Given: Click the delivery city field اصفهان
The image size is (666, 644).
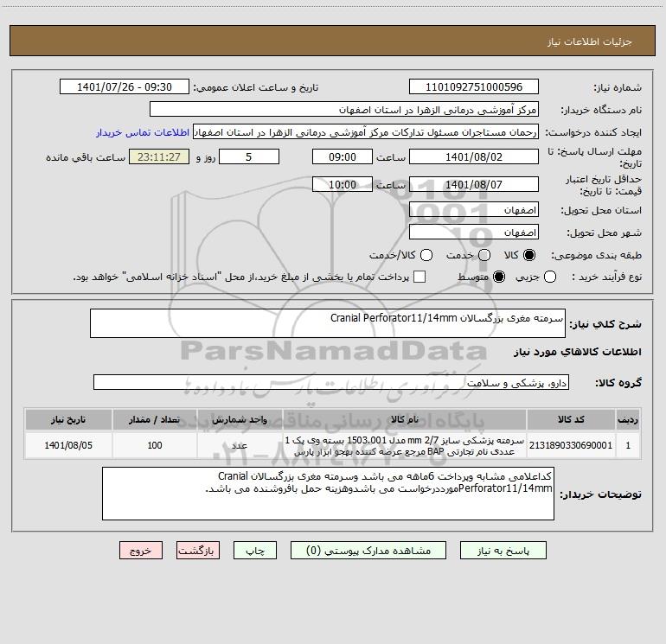Looking at the screenshot, I should coord(474,233).
